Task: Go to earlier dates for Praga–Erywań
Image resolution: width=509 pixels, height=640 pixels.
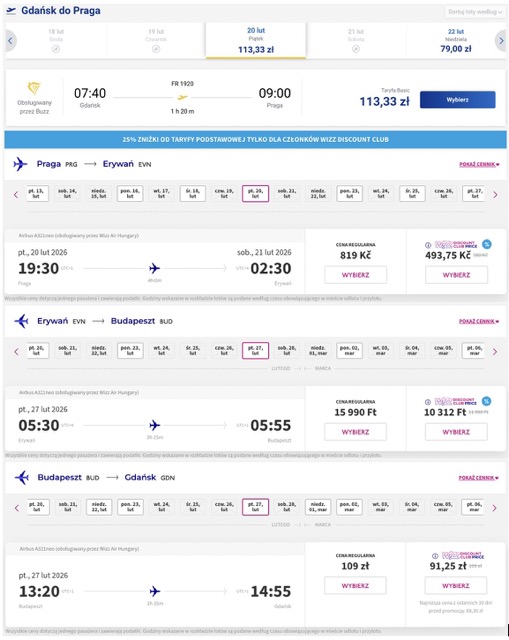Action: pos(16,195)
